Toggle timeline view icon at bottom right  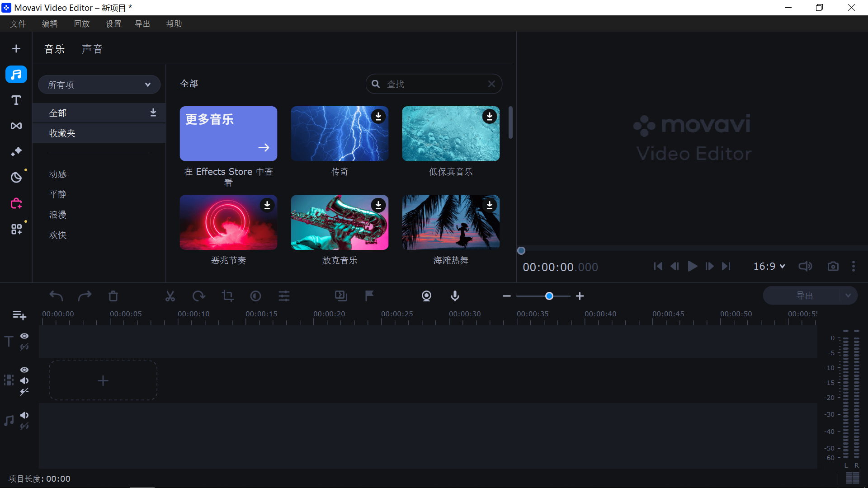click(x=853, y=478)
